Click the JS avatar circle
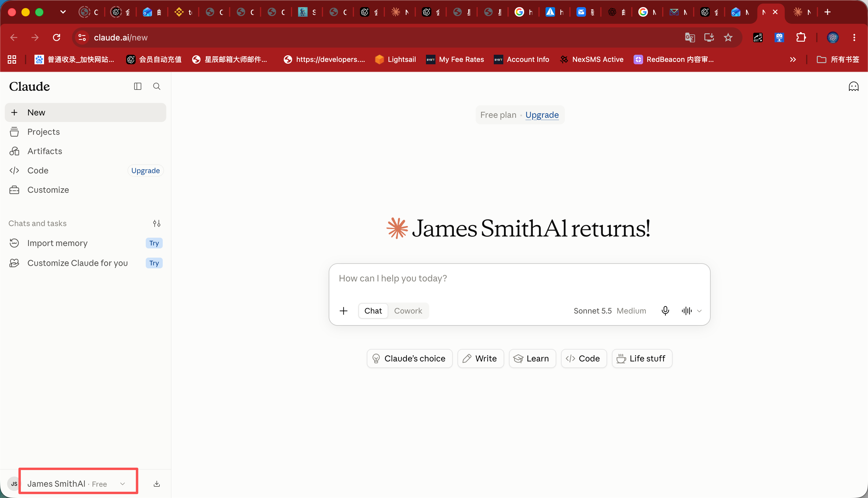 (14, 484)
